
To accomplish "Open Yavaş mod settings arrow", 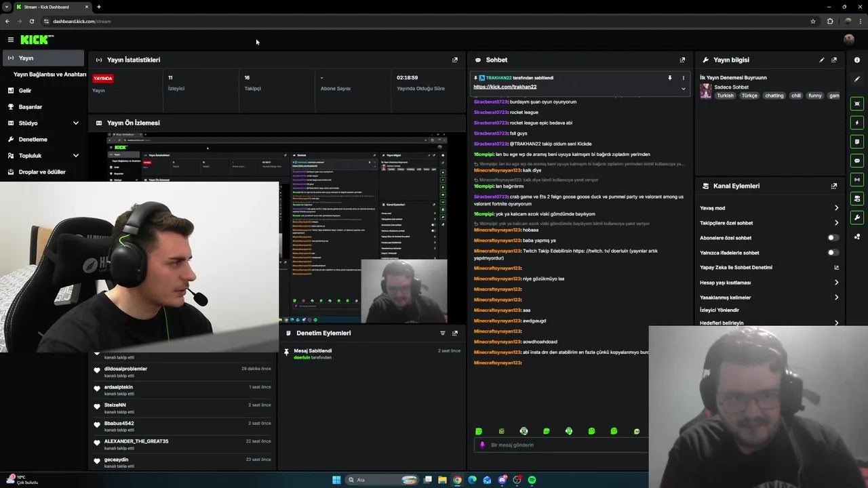I will (x=836, y=208).
